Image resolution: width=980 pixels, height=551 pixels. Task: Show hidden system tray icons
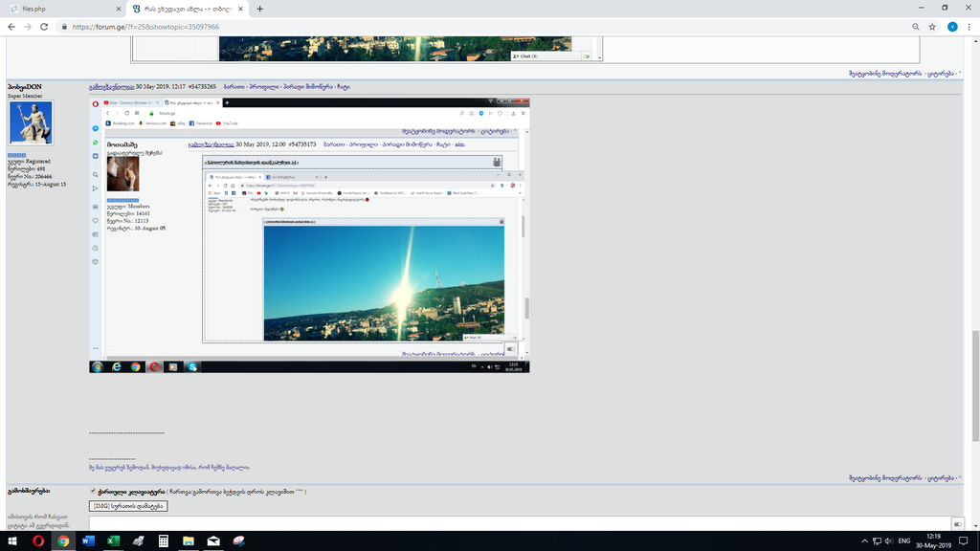pos(864,541)
